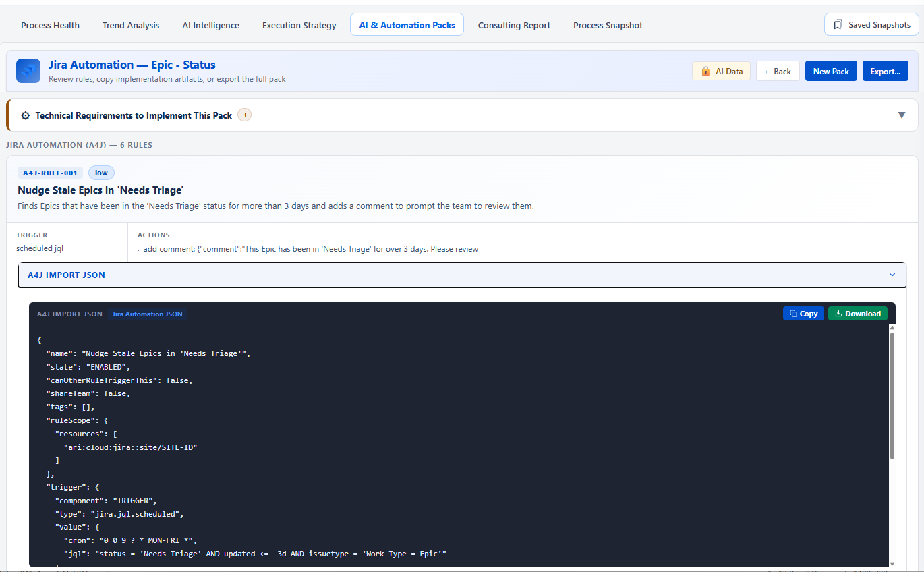This screenshot has height=572, width=924.
Task: Open the Process Health tab
Action: (x=50, y=25)
